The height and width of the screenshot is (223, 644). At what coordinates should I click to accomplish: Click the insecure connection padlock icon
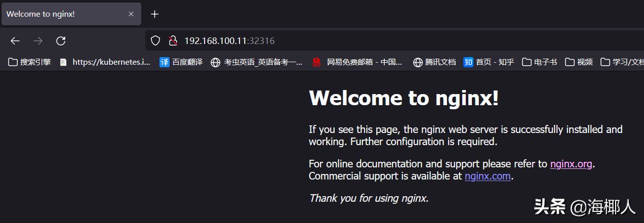coord(173,40)
